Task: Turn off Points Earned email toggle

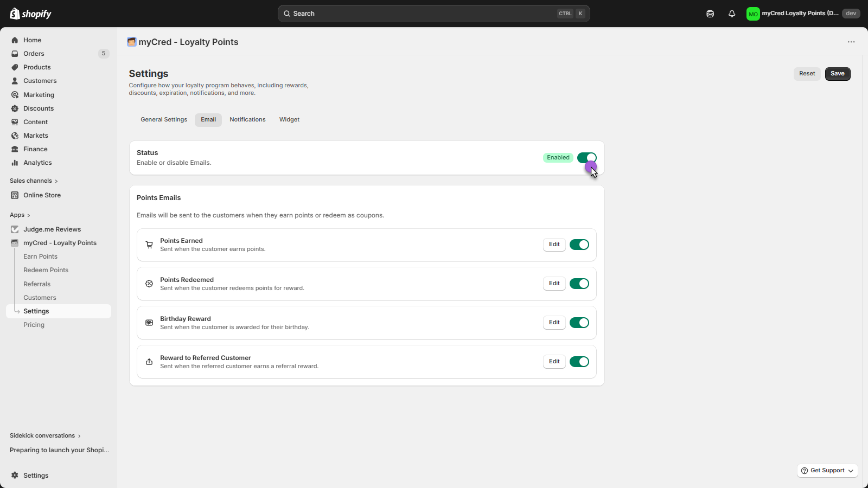Action: tap(579, 245)
